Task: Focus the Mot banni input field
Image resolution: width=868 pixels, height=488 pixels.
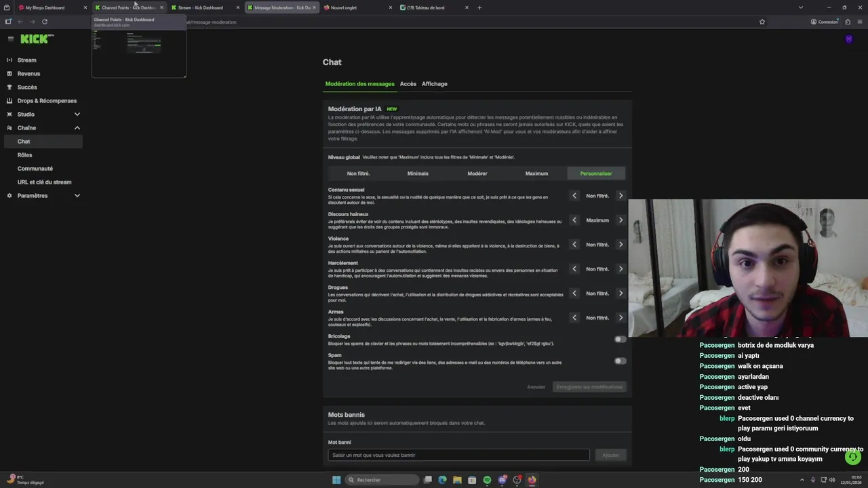Action: [459, 455]
